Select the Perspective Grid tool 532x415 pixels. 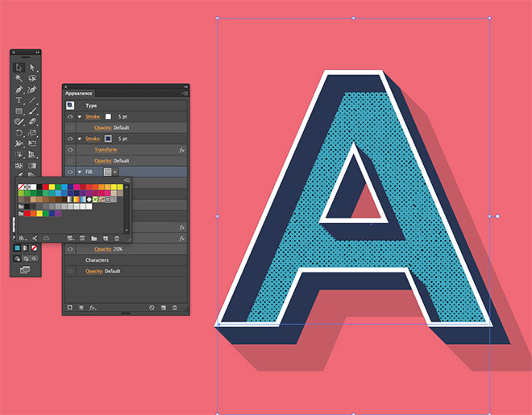click(32, 155)
